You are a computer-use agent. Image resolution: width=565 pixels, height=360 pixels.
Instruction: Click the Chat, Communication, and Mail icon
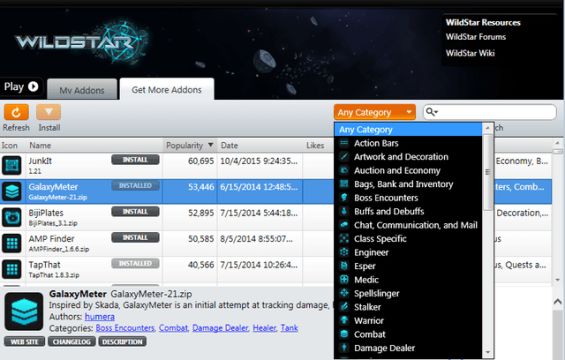point(344,225)
